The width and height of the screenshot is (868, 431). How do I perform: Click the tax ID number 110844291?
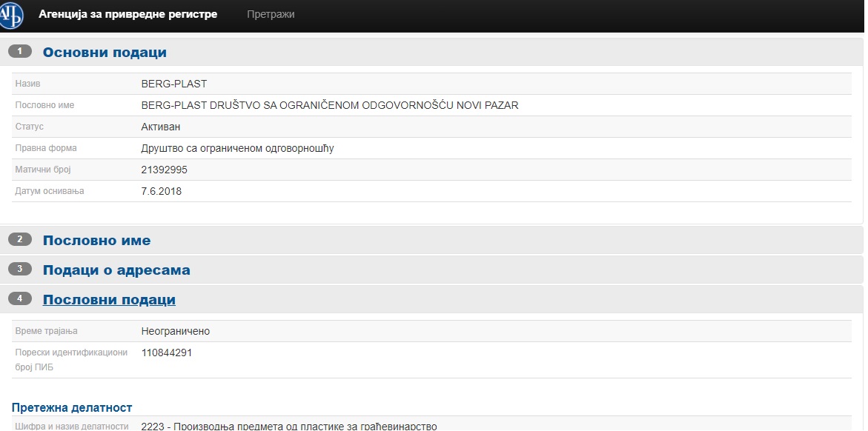coord(167,353)
